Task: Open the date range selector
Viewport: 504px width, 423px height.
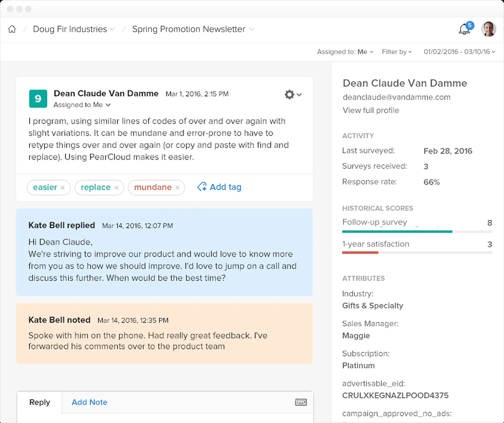Action: click(x=459, y=52)
